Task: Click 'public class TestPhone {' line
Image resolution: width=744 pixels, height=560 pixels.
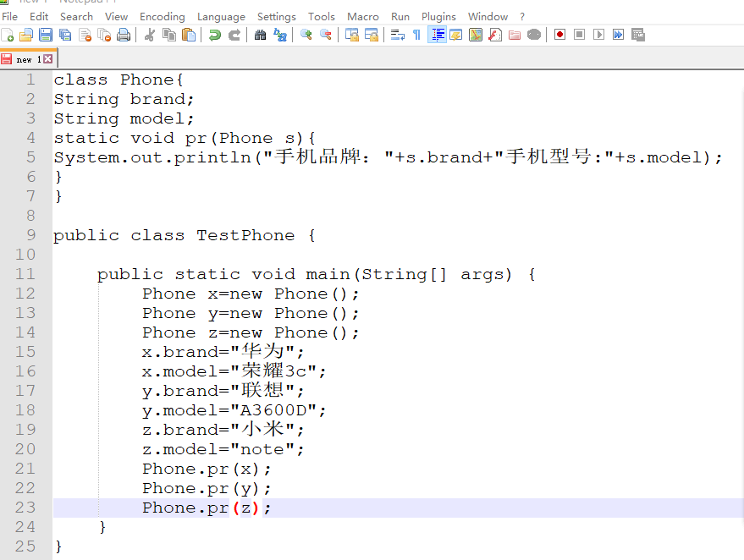Action: tap(185, 234)
